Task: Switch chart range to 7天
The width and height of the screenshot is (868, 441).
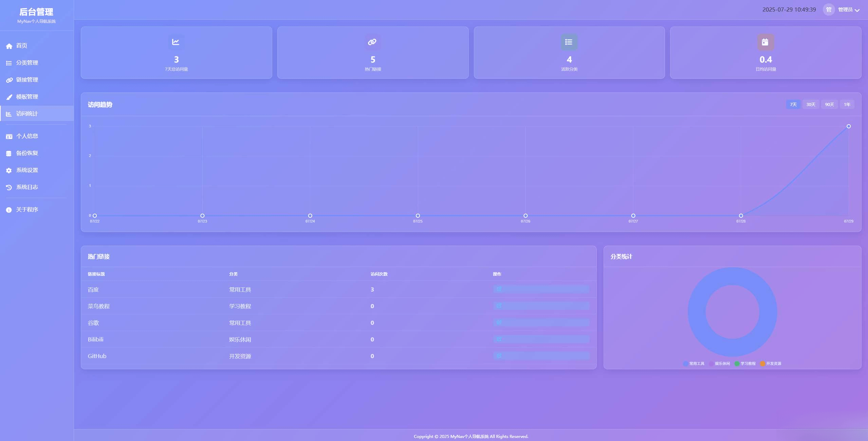Action: [x=793, y=105]
